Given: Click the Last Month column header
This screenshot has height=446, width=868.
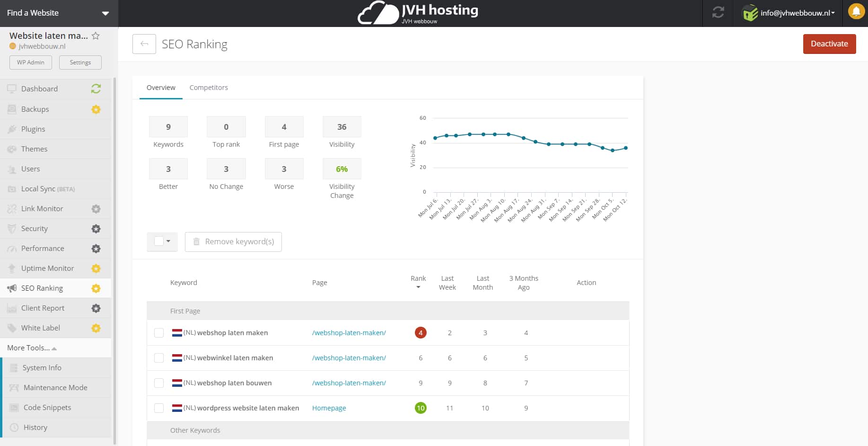Looking at the screenshot, I should tap(483, 283).
